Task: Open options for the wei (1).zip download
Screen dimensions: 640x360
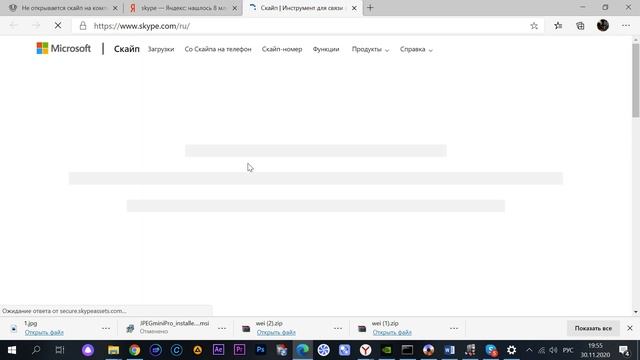Action: point(454,328)
